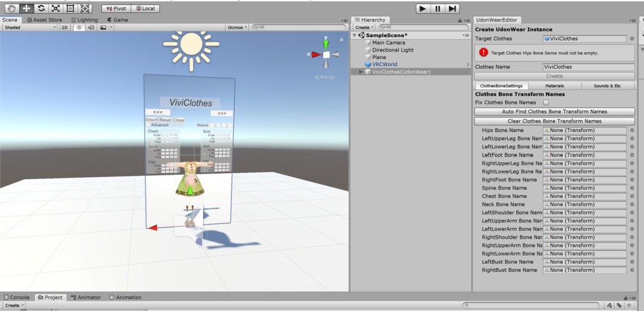Open Spine Bone Name object picker
Viewport: 644px width, 311px height.
click(632, 188)
